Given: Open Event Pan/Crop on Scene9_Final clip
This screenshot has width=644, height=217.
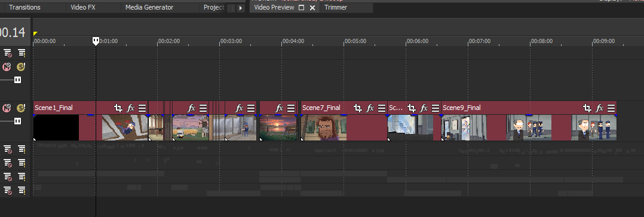Looking at the screenshot, I should coord(587,108).
